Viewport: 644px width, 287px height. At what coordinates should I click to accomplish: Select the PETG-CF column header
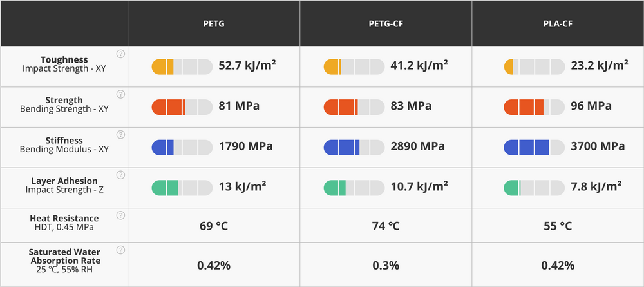coord(385,24)
